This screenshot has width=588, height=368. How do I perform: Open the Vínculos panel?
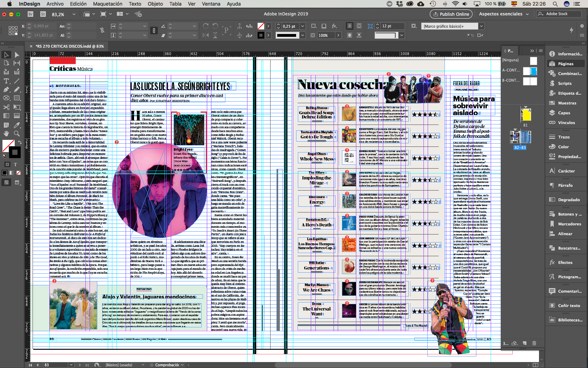click(566, 123)
